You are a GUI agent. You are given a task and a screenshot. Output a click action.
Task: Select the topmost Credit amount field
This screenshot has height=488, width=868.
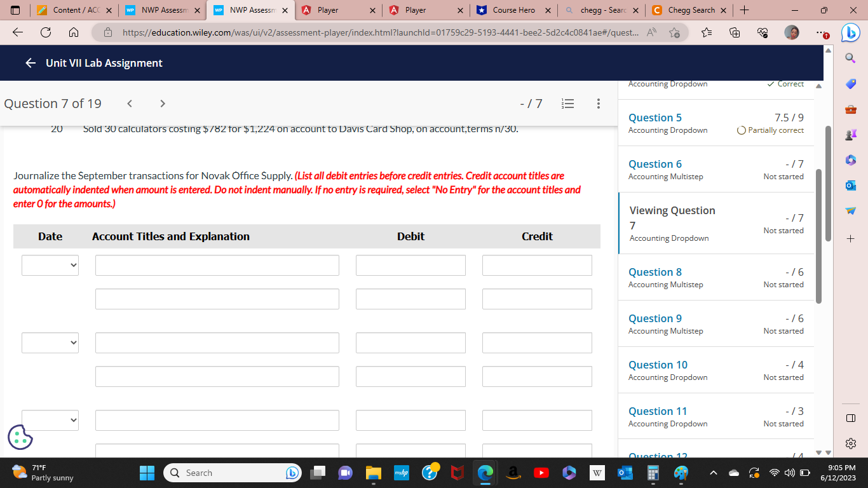point(537,265)
